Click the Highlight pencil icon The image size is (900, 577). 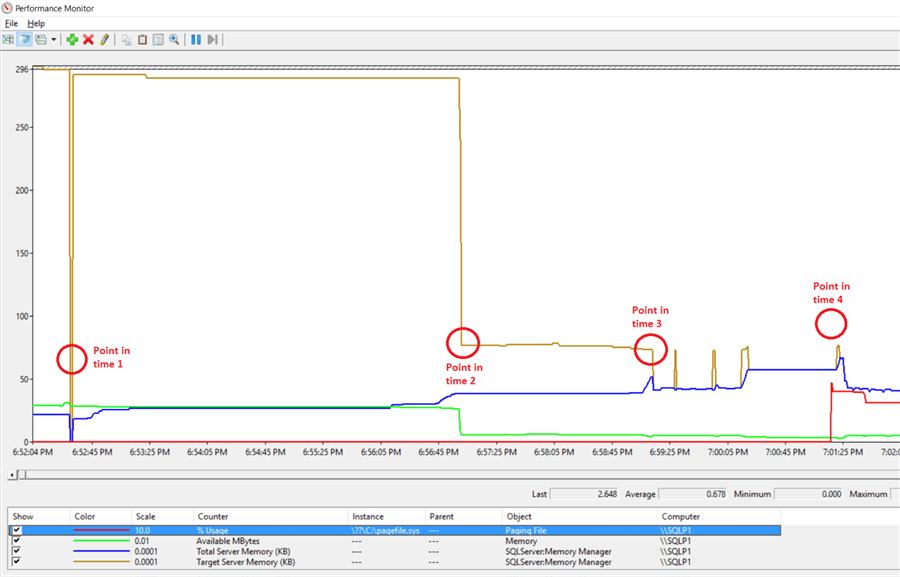point(104,39)
